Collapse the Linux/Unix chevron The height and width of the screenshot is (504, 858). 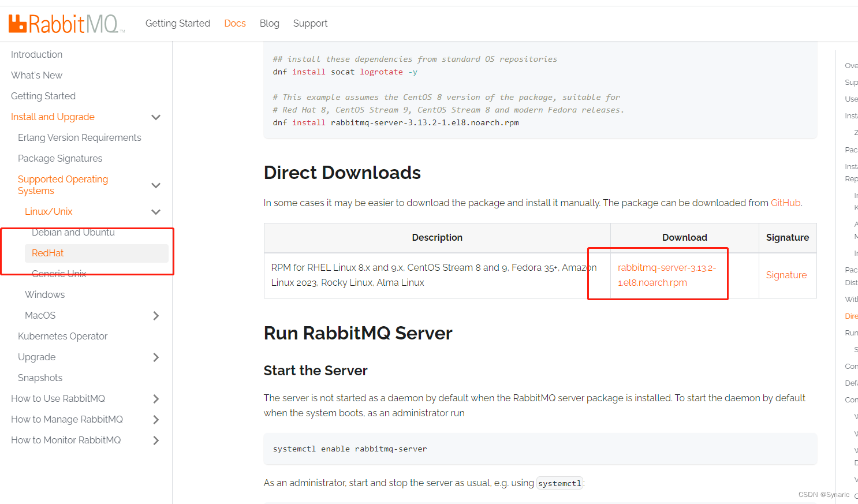click(156, 212)
